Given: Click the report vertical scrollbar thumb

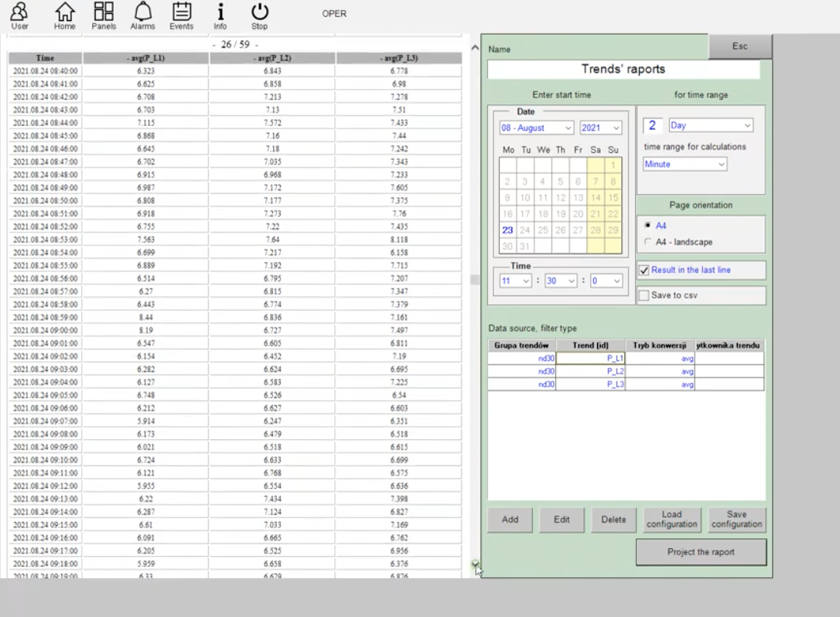Looking at the screenshot, I should tap(475, 280).
